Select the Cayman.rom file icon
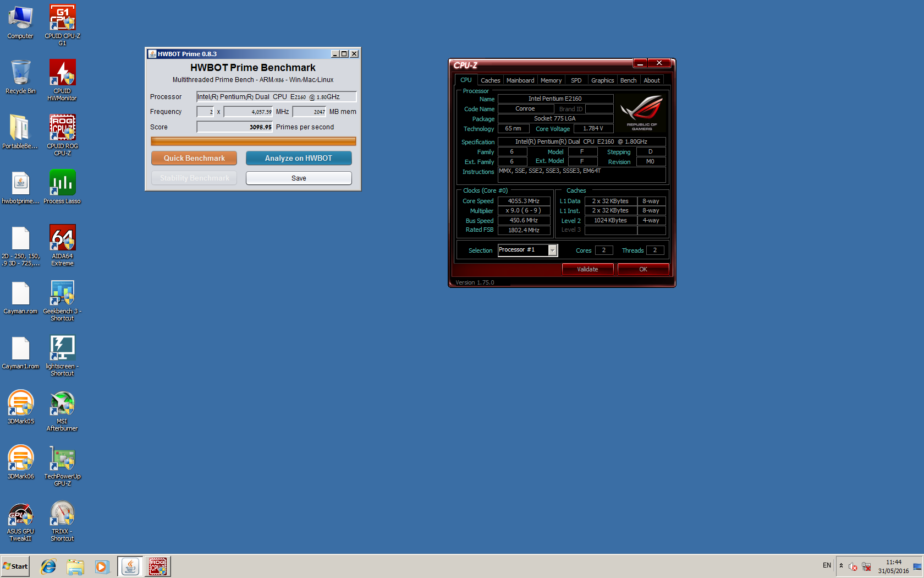This screenshot has width=924, height=578. click(x=20, y=298)
